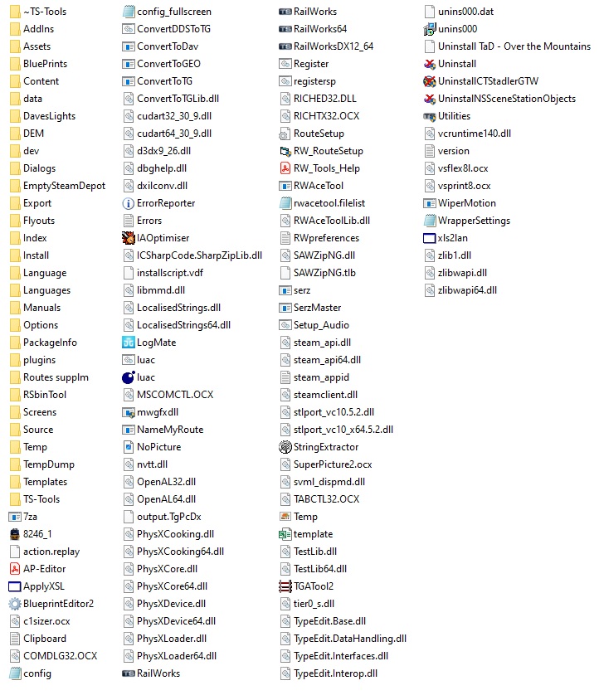The image size is (599, 700).
Task: Click the Assets folder icon
Action: [x=15, y=46]
